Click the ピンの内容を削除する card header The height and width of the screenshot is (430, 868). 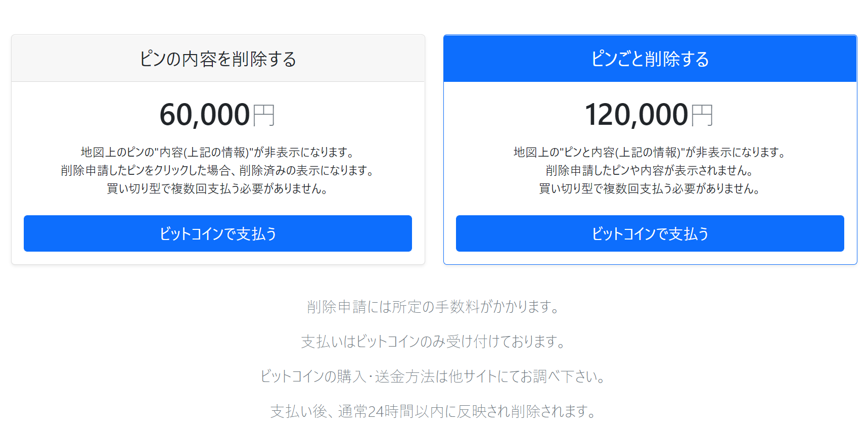(218, 59)
